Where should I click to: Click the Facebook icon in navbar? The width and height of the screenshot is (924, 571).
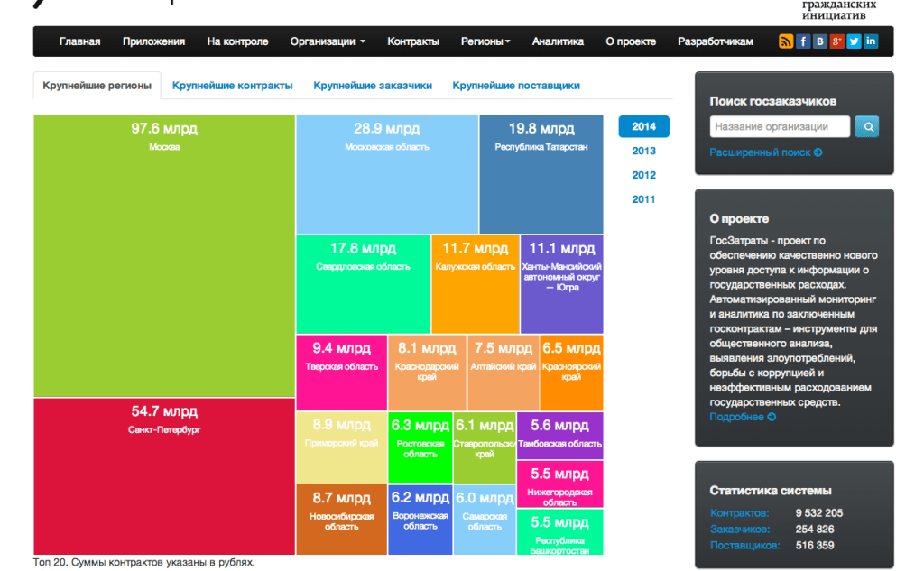pyautogui.click(x=803, y=41)
